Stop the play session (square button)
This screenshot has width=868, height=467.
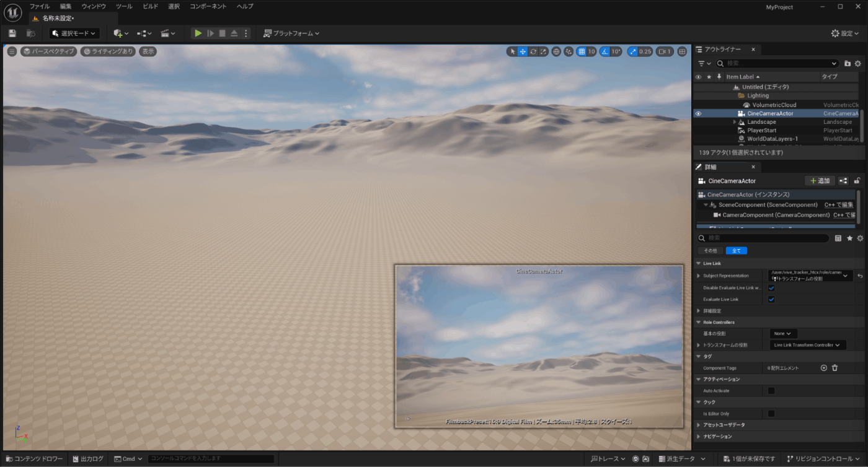point(222,33)
